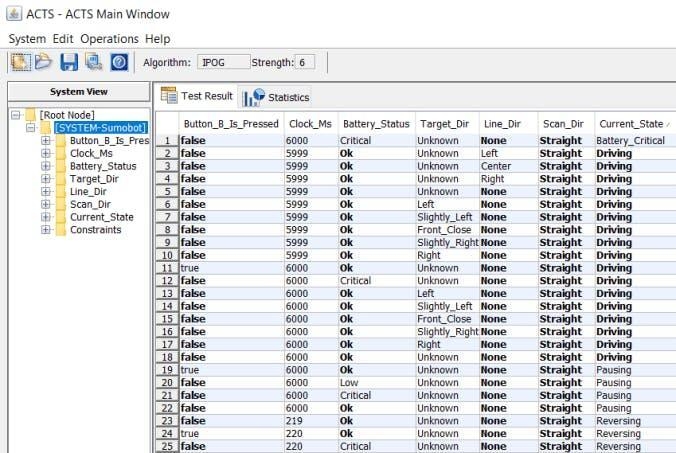Expand the Constraints tree node
This screenshot has height=453, width=676.
click(46, 230)
